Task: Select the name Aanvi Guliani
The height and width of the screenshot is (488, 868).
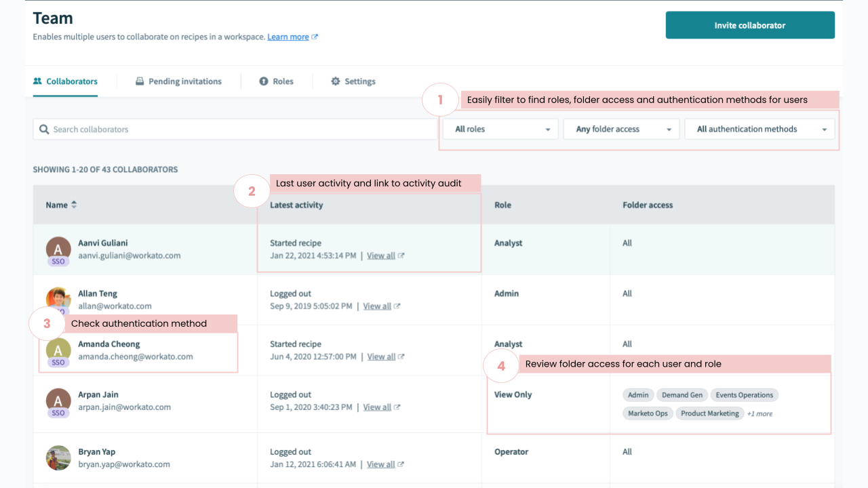Action: [103, 243]
